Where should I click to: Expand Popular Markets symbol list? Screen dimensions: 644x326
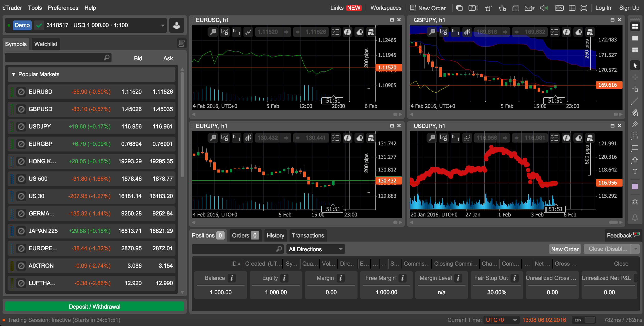click(x=13, y=75)
